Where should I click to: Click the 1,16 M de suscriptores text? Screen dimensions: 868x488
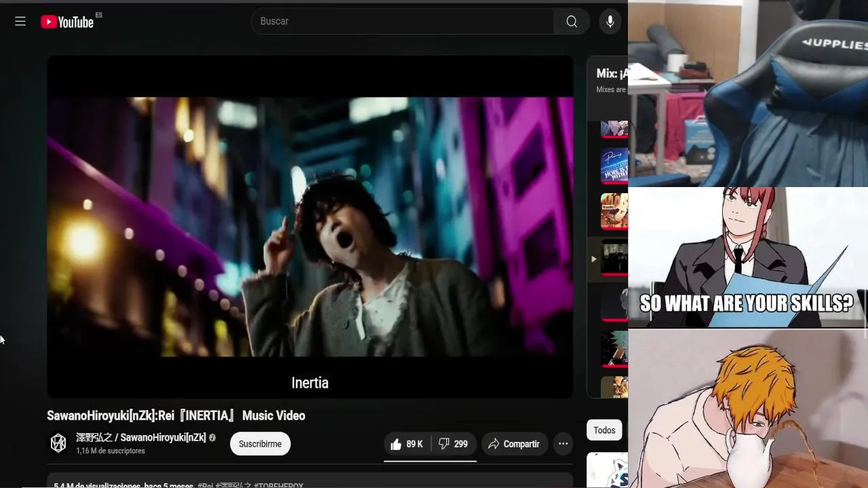coord(111,451)
